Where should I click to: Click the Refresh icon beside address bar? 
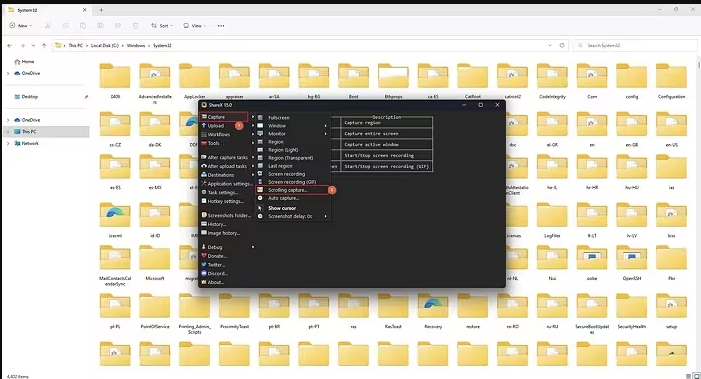(562, 45)
